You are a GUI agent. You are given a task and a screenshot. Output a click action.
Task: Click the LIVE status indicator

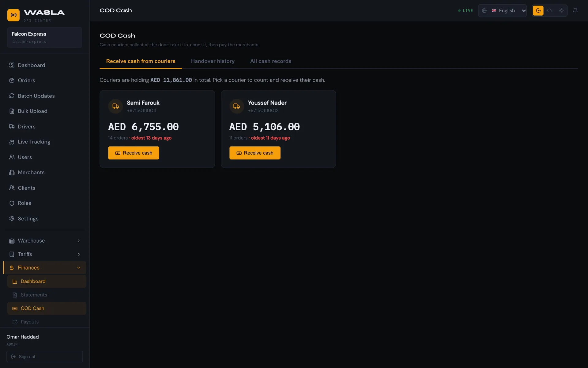pyautogui.click(x=465, y=10)
